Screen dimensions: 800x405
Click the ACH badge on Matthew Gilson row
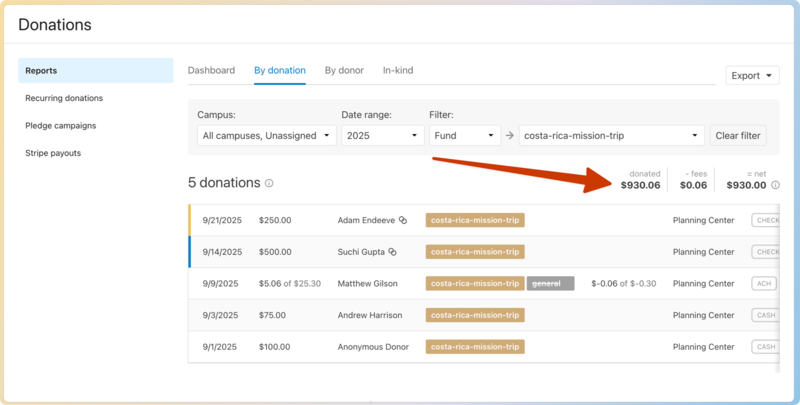pos(764,284)
